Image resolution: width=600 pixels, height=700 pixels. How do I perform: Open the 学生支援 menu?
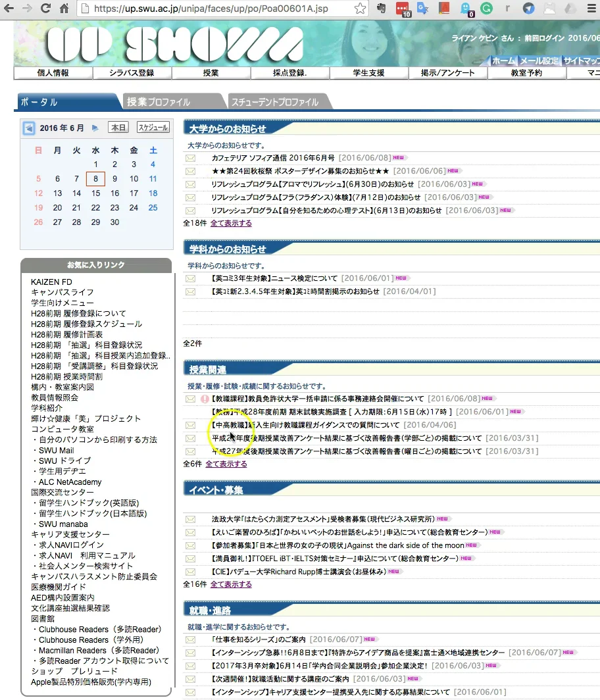[369, 73]
